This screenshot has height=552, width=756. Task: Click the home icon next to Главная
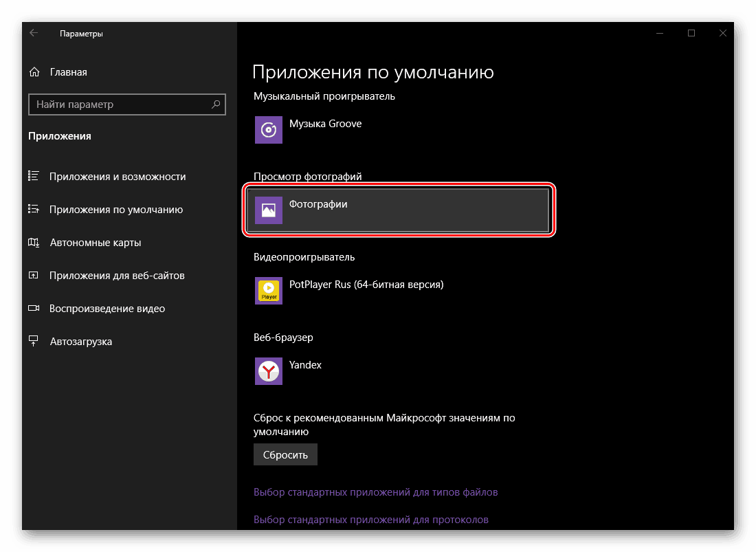[34, 71]
